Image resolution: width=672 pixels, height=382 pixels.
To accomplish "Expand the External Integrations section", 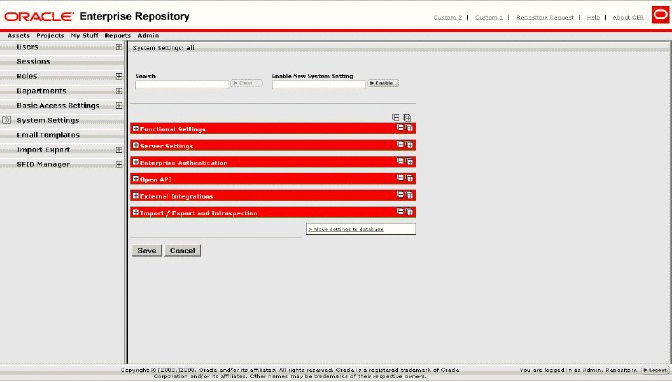I will pyautogui.click(x=136, y=196).
